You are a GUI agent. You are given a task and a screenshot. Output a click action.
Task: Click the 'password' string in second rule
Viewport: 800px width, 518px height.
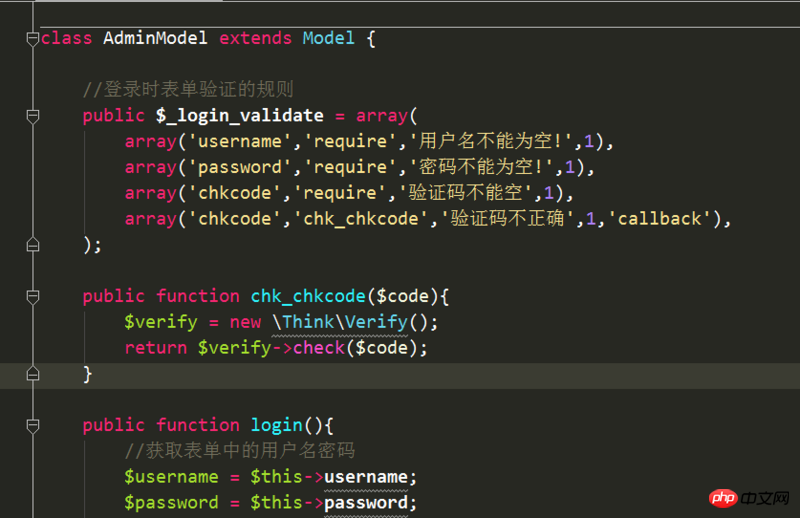(x=239, y=167)
